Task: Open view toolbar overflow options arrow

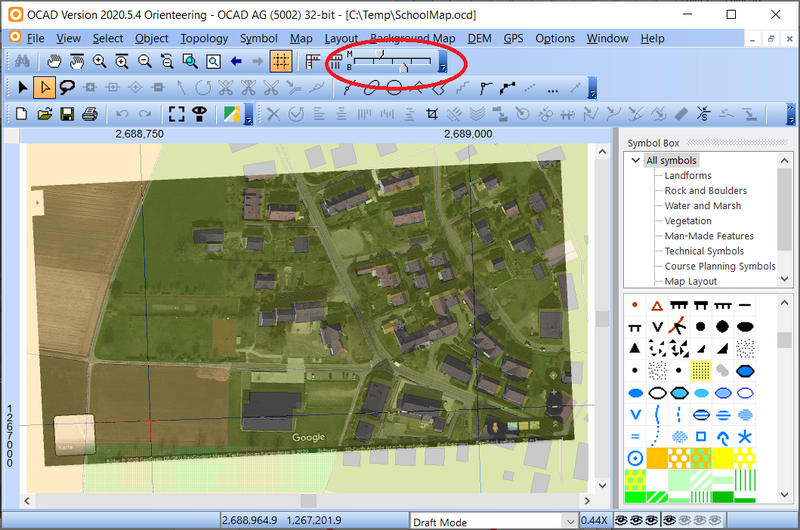Action: pos(443,62)
